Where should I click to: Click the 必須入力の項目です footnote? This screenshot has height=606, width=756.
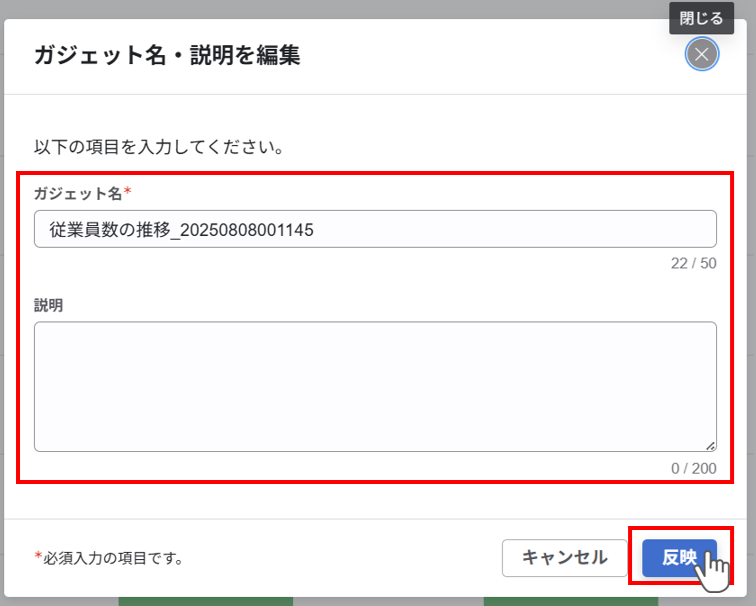(x=112, y=557)
